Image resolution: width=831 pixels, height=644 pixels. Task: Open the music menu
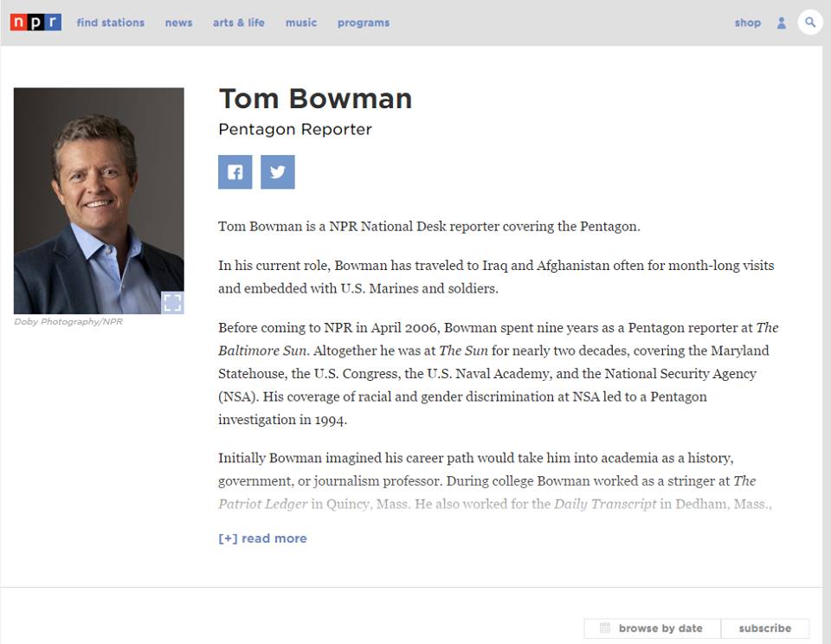point(301,23)
